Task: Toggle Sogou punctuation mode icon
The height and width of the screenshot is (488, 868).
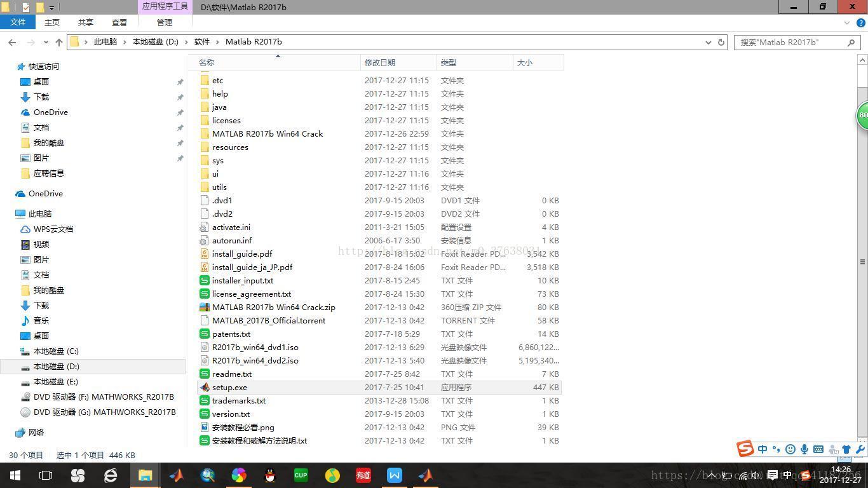Action: (776, 449)
